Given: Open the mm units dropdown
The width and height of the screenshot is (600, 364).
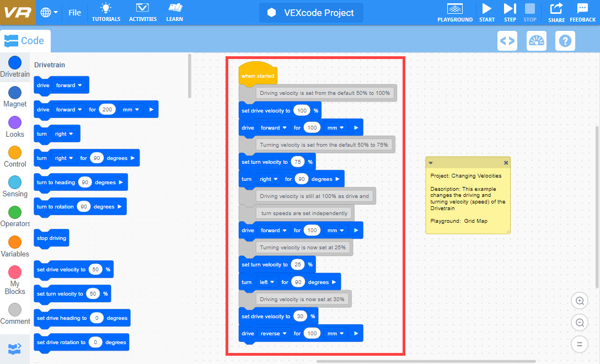Looking at the screenshot, I should tap(335, 127).
